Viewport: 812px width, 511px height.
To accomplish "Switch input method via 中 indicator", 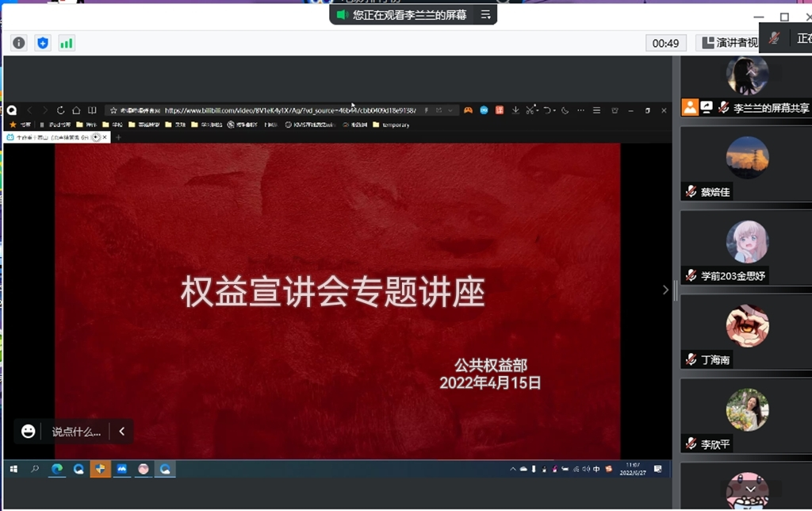I will coord(596,469).
